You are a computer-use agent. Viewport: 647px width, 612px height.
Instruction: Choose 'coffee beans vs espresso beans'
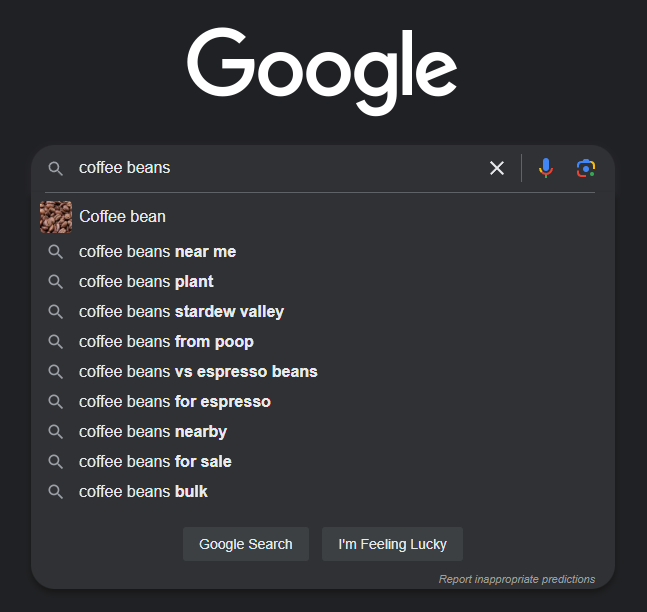[198, 372]
